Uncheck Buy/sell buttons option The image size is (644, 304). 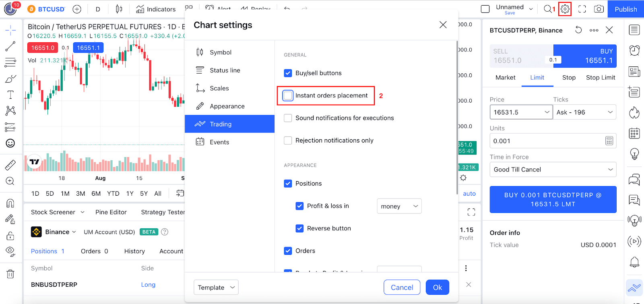[x=288, y=73]
